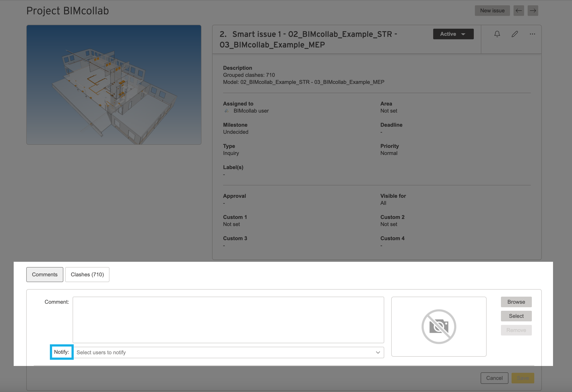
Task: Click the Notify: label
Action: [x=62, y=352]
